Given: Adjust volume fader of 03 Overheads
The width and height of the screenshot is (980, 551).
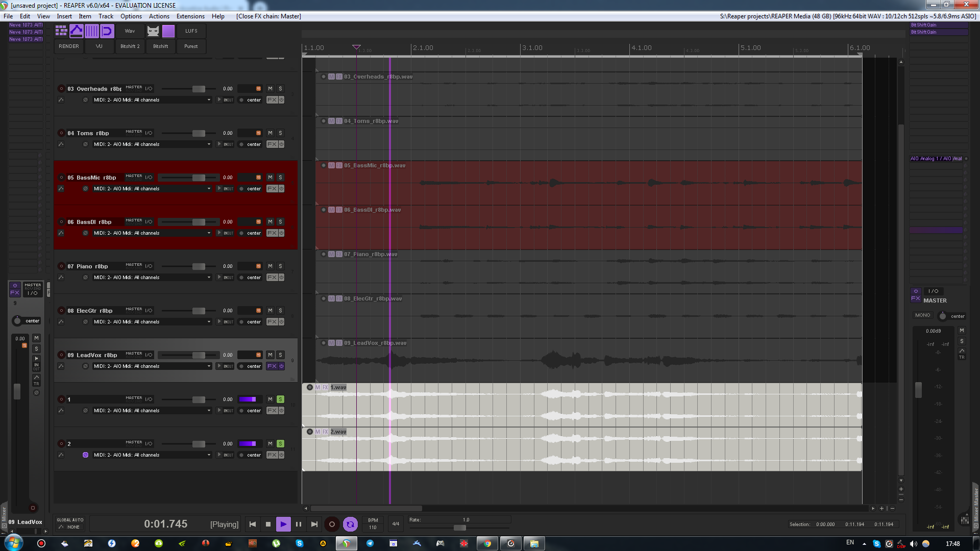Looking at the screenshot, I should [199, 89].
